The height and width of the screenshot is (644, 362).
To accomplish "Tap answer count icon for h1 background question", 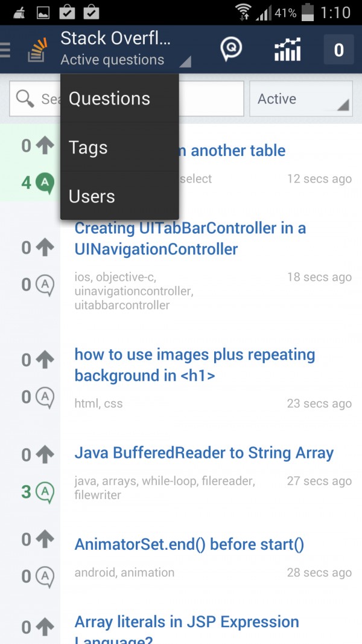I will [45, 398].
